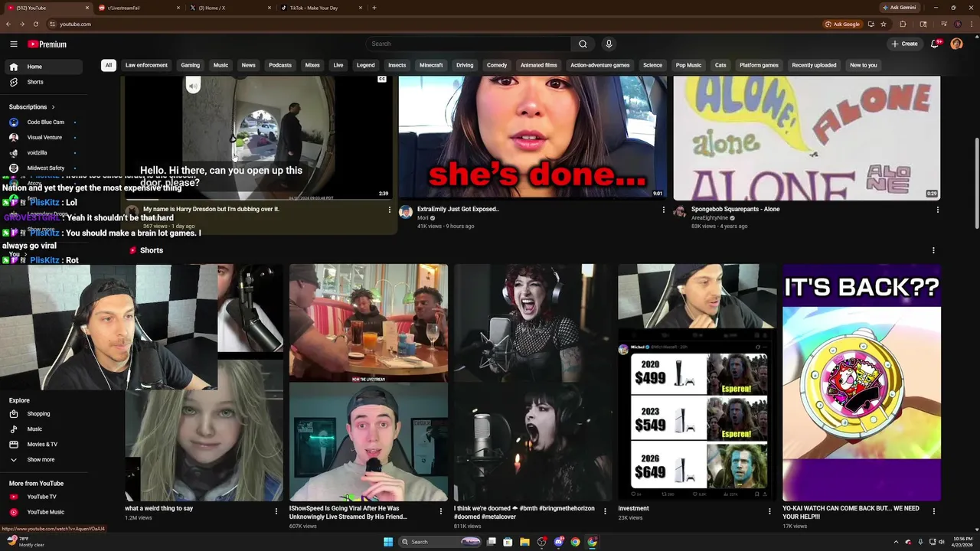
Task: Start voice search with microphone icon
Action: tap(609, 44)
